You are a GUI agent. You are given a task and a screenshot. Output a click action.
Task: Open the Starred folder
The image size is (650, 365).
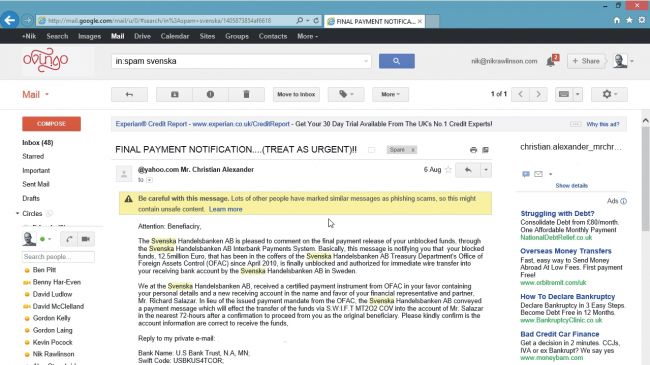point(33,156)
